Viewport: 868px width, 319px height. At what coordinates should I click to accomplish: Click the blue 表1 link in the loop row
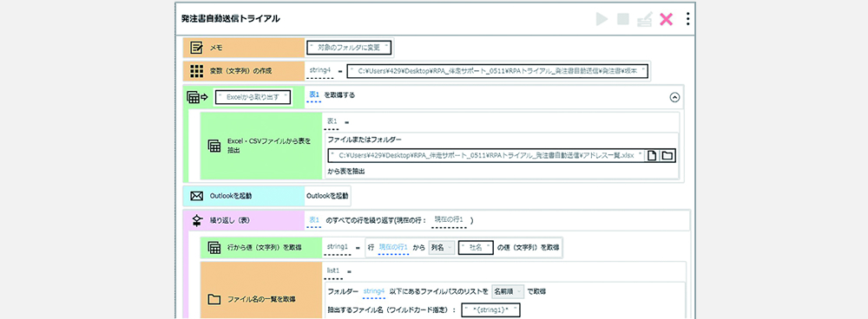(x=314, y=220)
